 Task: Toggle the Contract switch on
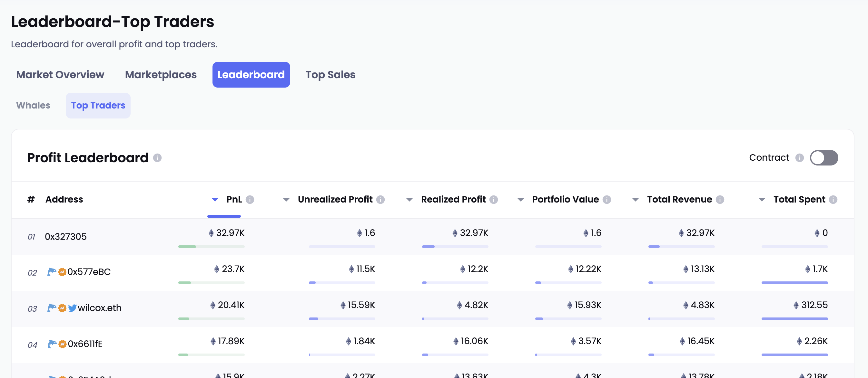coord(824,158)
